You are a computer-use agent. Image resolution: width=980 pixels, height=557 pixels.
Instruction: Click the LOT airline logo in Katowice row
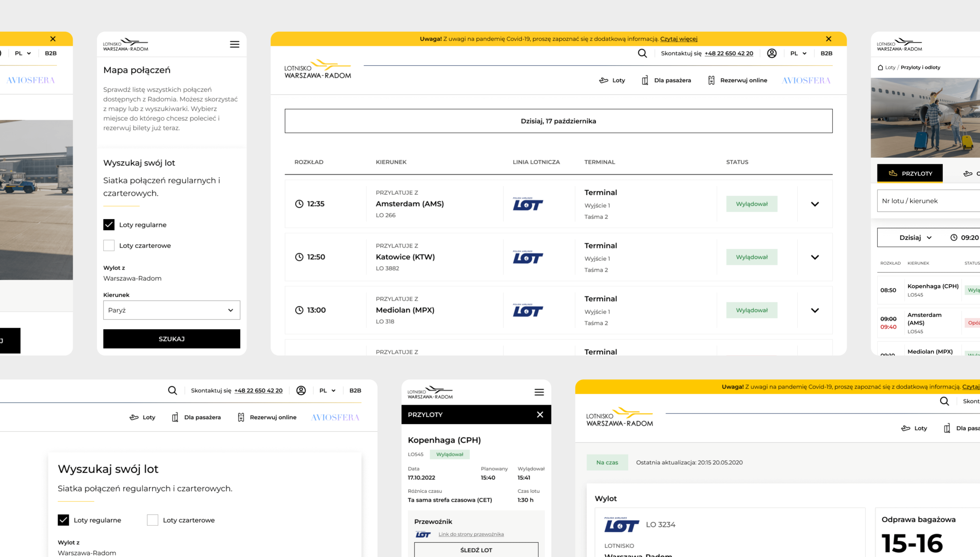point(528,257)
